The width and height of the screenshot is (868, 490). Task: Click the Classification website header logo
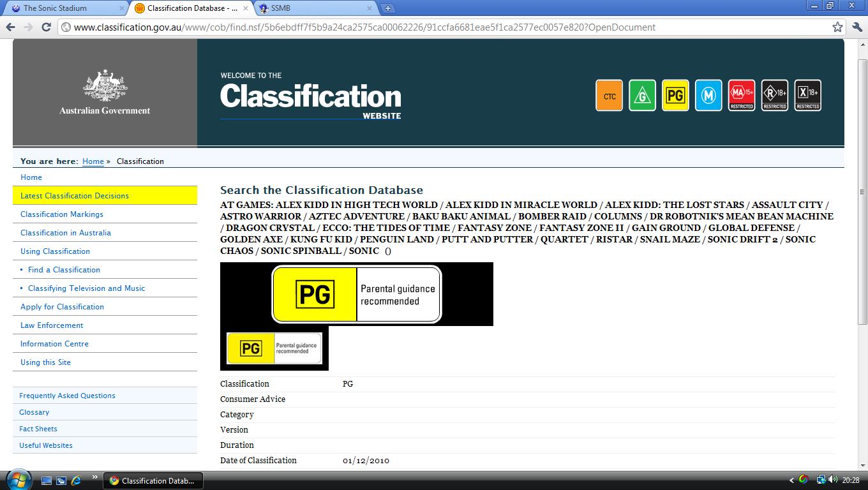pyautogui.click(x=311, y=97)
